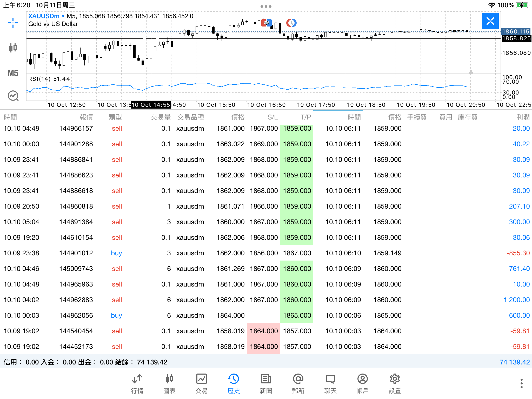Open the 行情 quotes tab

click(137, 384)
